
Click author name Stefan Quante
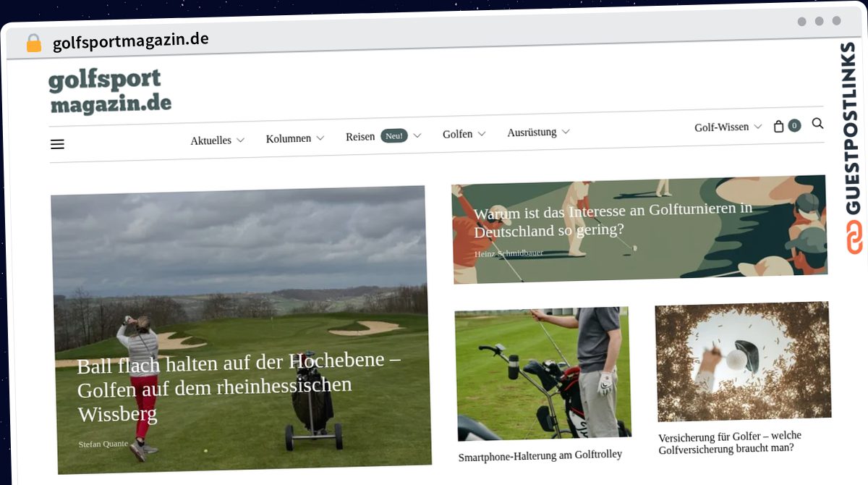(103, 444)
